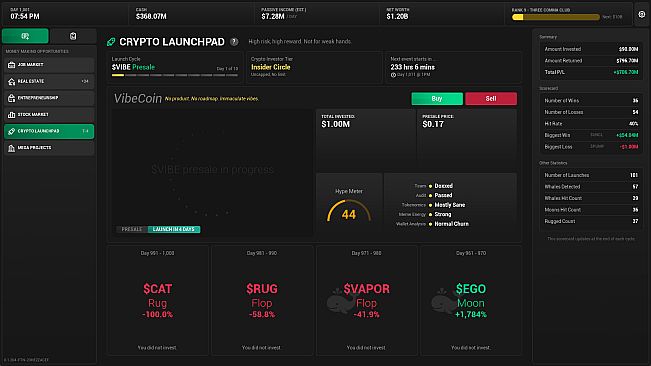This screenshot has width=651, height=366.
Task: Select the Launch in 4 Days stage label
Action: pos(174,229)
